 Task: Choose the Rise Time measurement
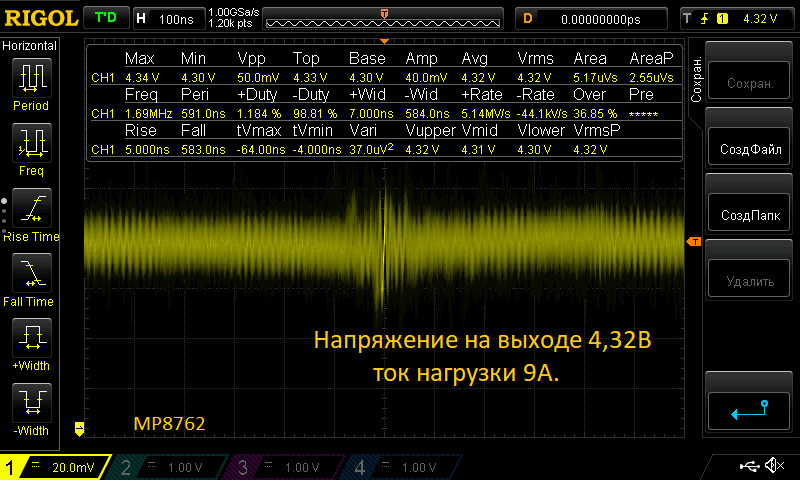coord(31,210)
